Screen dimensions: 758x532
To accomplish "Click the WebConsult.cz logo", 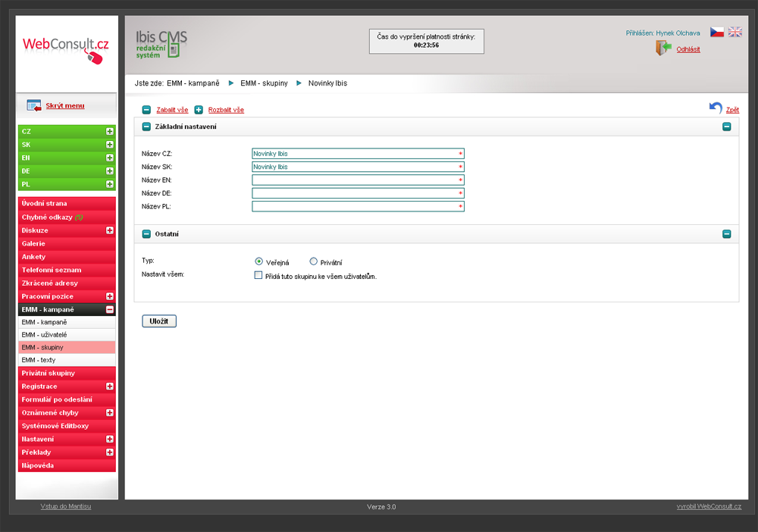I will (x=66, y=50).
